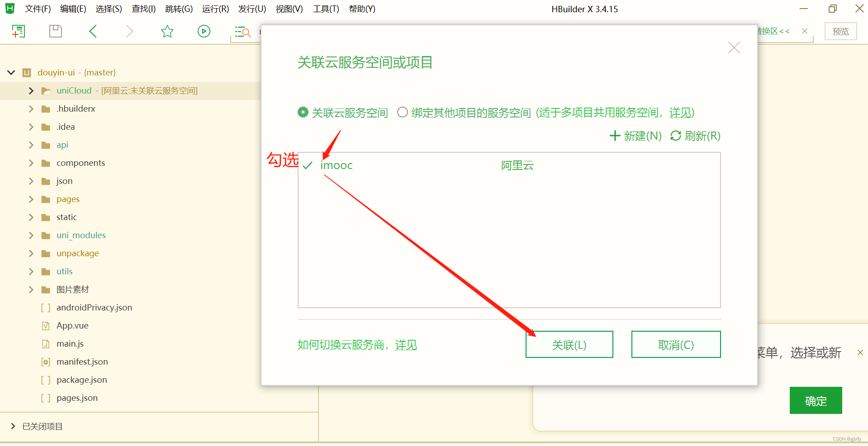Close the replace area tab X
This screenshot has width=868, height=446.
pyautogui.click(x=805, y=31)
